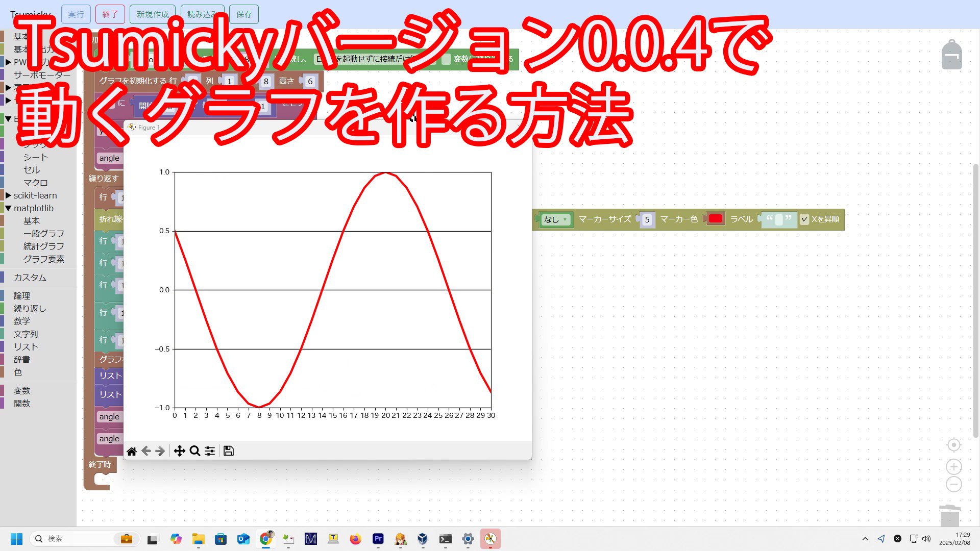Open the 変数 category
The width and height of the screenshot is (980, 551).
point(22,391)
